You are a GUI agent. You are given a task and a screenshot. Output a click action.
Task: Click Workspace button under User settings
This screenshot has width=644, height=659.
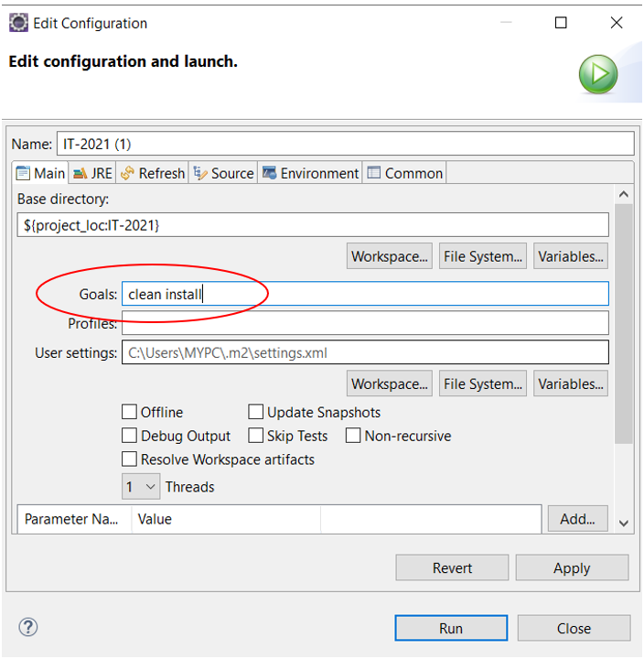pos(390,384)
